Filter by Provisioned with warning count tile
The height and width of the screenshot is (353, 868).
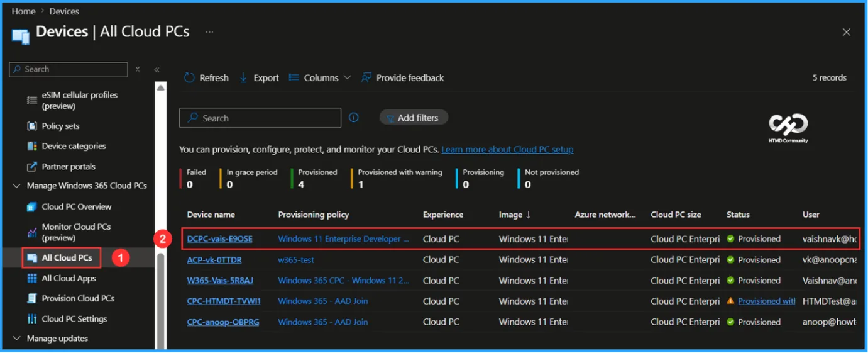397,178
